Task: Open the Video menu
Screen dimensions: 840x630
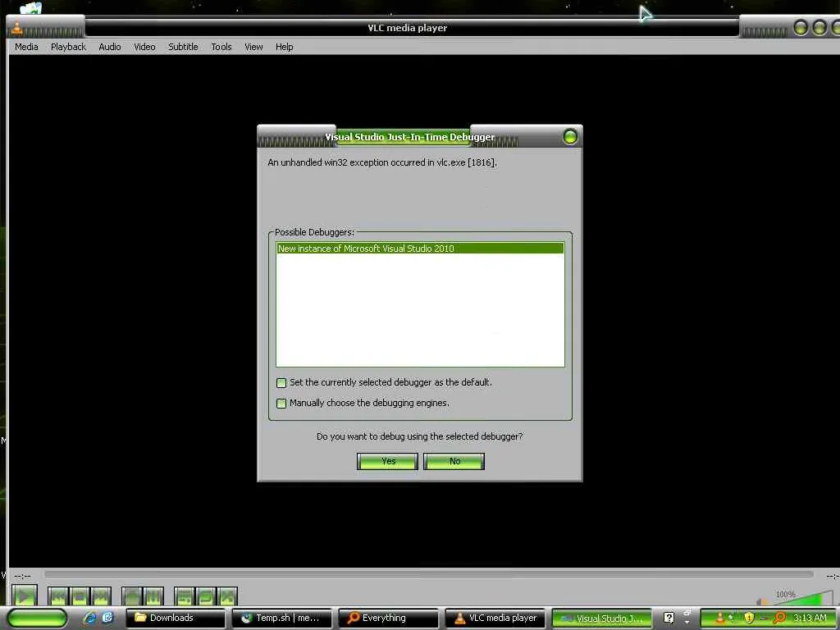Action: click(144, 47)
